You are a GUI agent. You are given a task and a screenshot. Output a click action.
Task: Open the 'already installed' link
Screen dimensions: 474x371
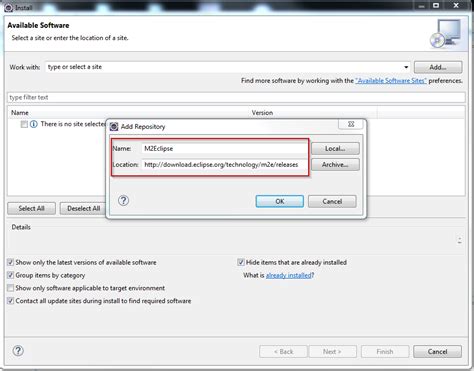click(x=289, y=275)
